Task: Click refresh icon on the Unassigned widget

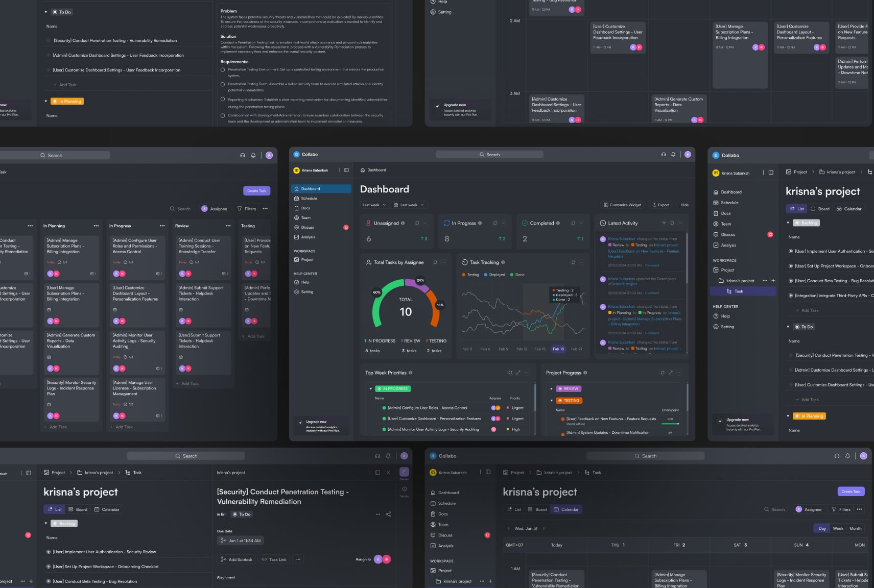Action: (417, 223)
